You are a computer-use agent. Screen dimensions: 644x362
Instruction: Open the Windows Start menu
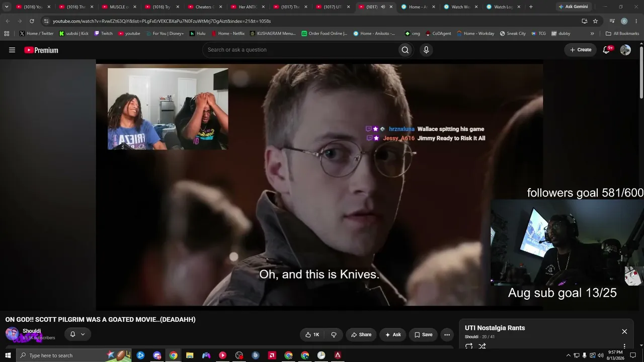pos(8,355)
